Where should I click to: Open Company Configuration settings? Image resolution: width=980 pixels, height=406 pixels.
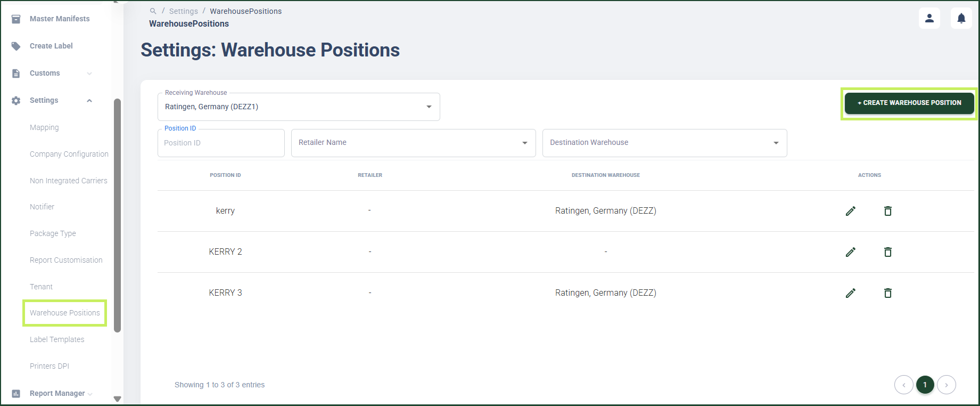pos(69,154)
